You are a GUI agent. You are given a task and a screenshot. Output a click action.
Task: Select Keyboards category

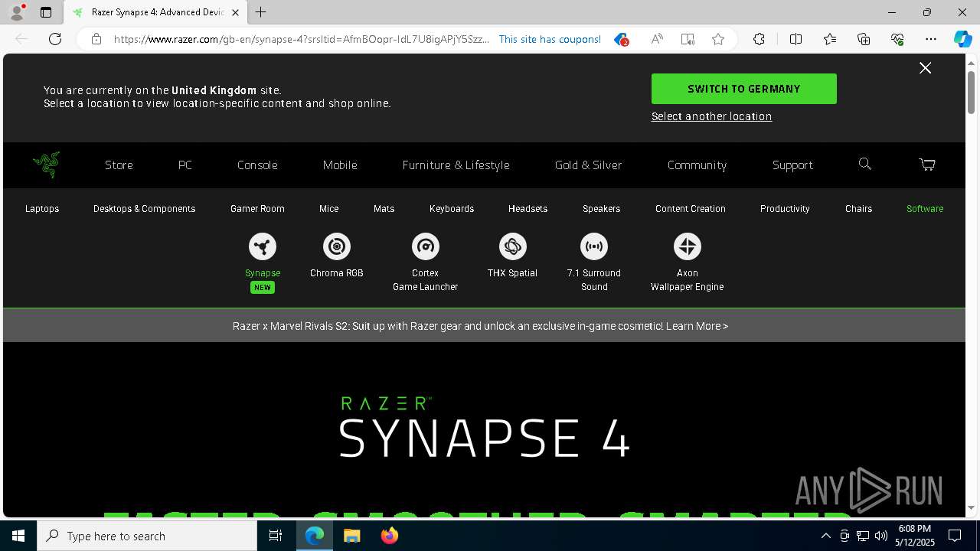click(452, 208)
